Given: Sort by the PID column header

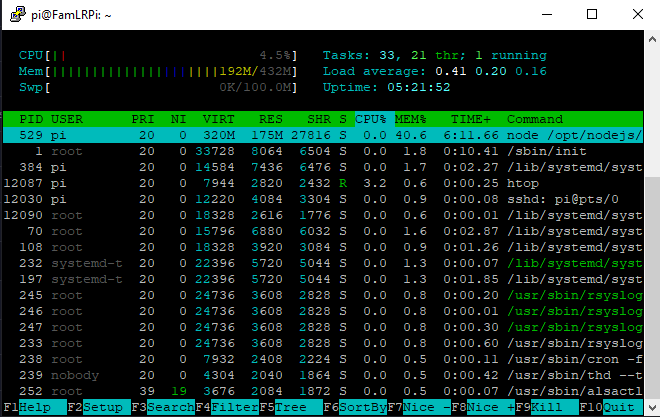Looking at the screenshot, I should [31, 120].
